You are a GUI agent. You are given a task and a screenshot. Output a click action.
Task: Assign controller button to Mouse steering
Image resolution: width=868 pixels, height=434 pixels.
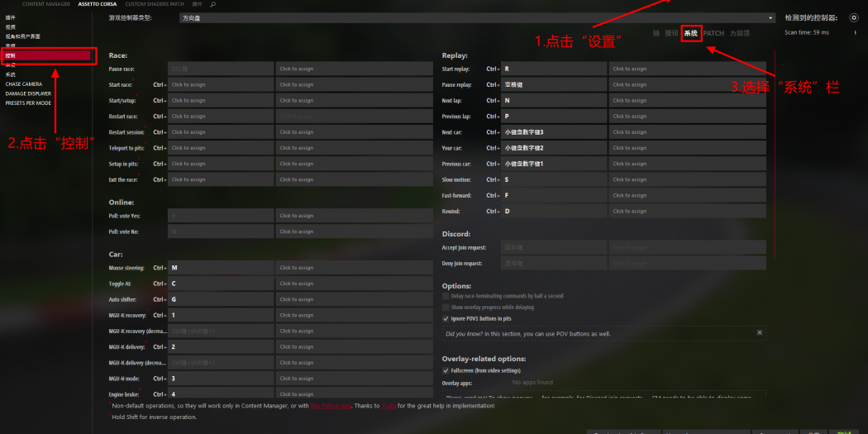click(355, 268)
